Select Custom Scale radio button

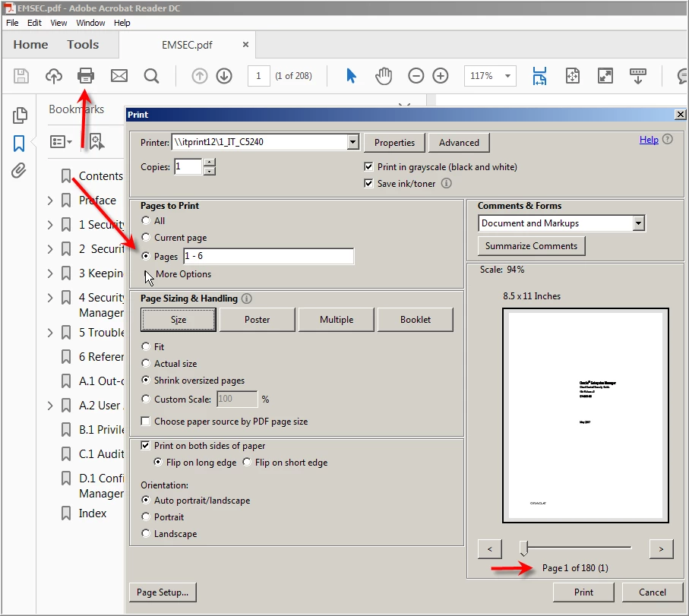click(146, 399)
